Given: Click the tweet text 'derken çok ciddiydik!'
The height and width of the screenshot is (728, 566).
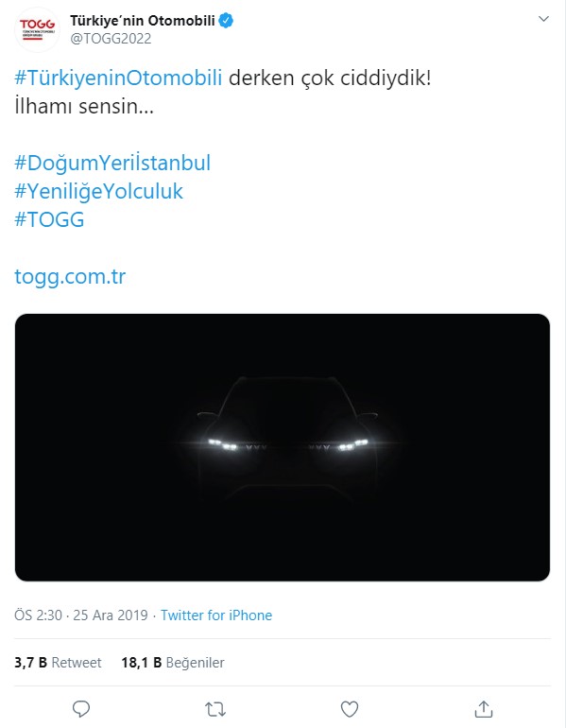Looking at the screenshot, I should click(x=330, y=78).
